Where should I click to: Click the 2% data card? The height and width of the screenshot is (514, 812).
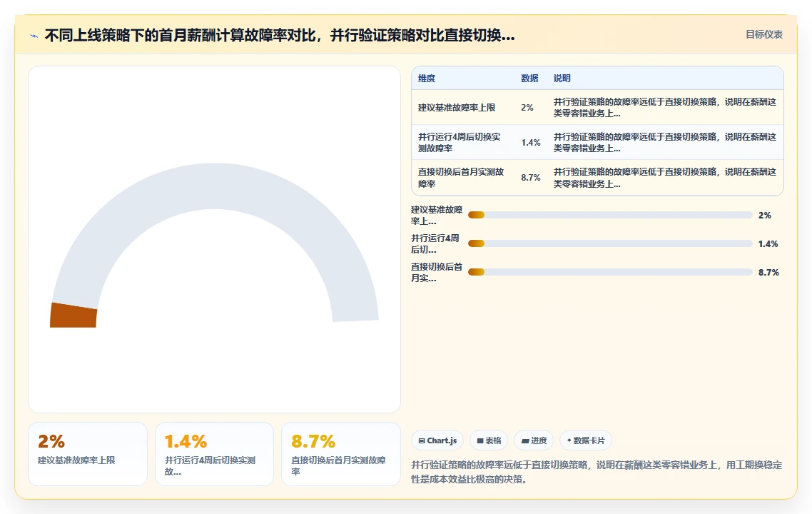click(x=88, y=454)
